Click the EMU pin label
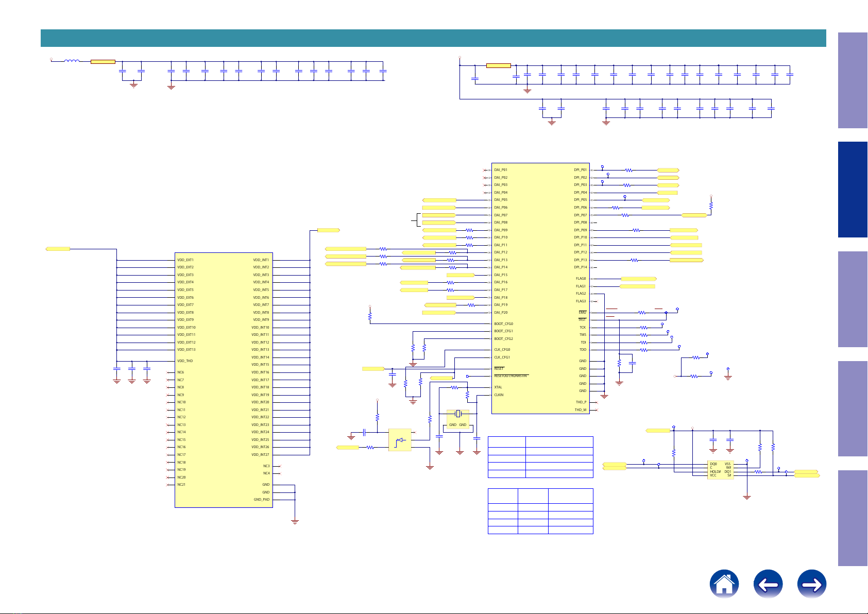This screenshot has width=868, height=614. (x=583, y=313)
